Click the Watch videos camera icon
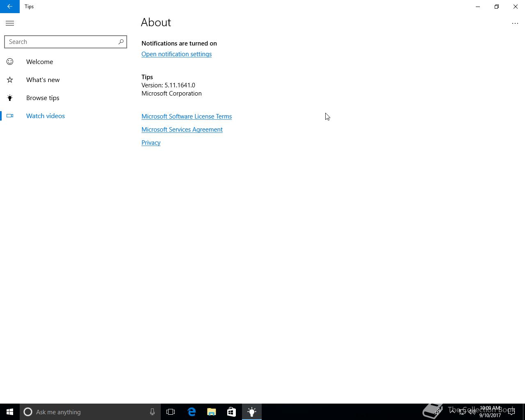The image size is (525, 420). pos(10,116)
